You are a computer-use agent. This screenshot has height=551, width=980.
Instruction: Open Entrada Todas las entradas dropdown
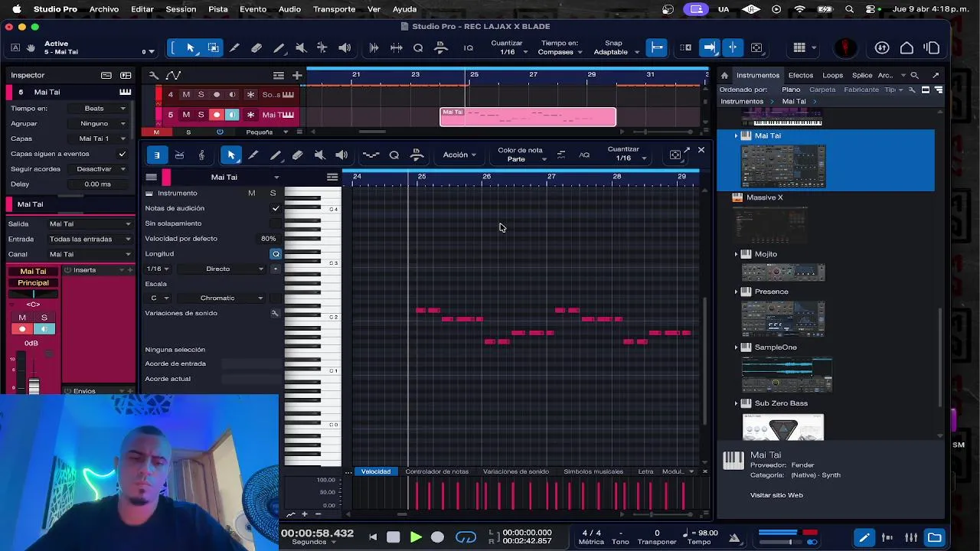(90, 239)
